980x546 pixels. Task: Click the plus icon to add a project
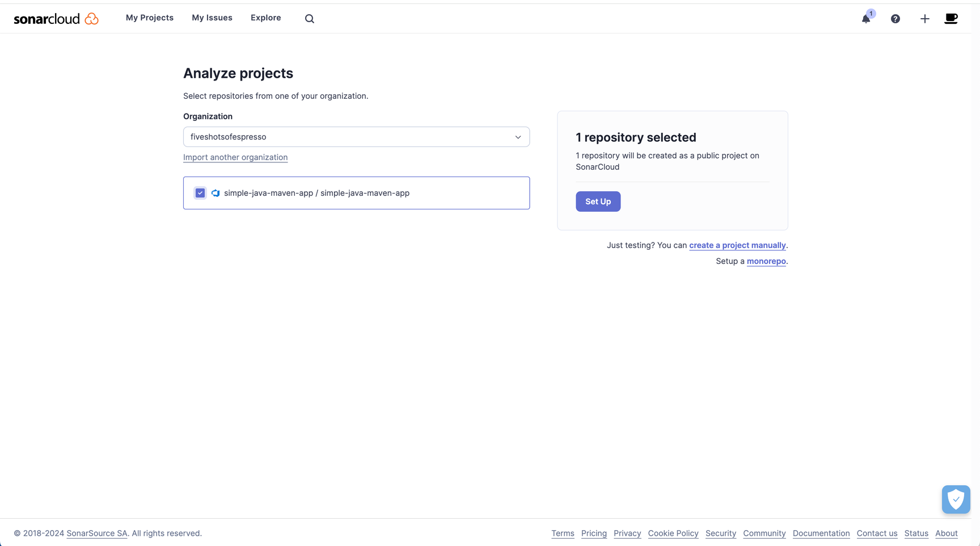point(924,18)
